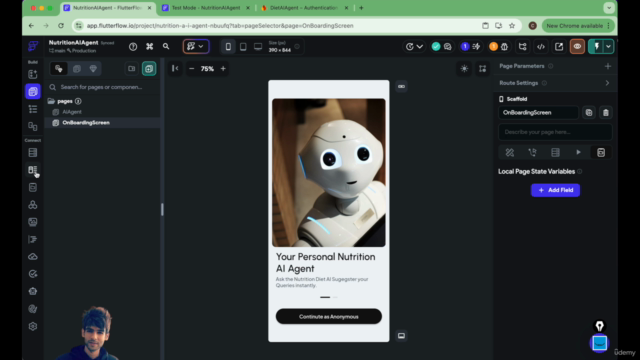Open the version history dropdown arrow

click(419, 47)
